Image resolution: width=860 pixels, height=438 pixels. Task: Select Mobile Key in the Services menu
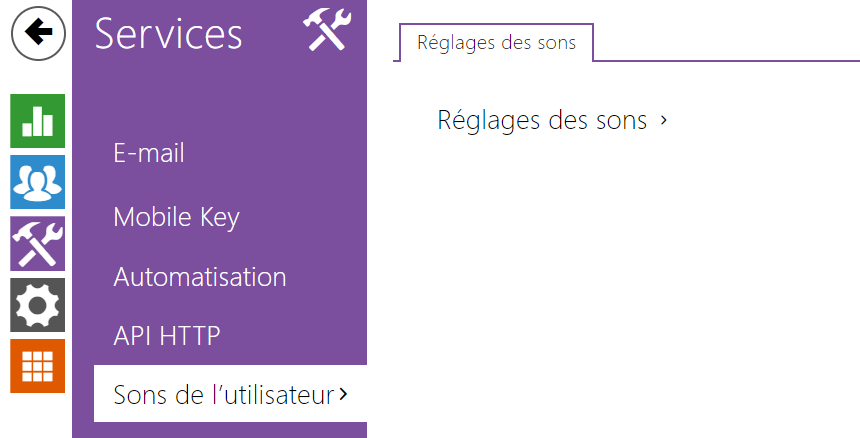point(176,218)
